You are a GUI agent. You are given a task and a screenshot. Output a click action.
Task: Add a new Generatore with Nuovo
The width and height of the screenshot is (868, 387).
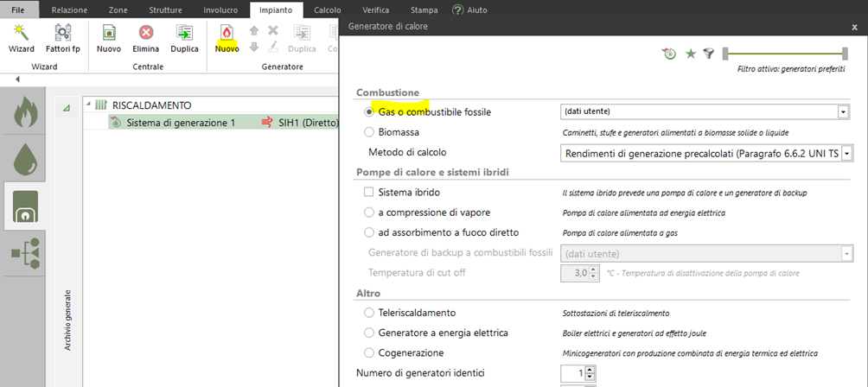pyautogui.click(x=227, y=37)
